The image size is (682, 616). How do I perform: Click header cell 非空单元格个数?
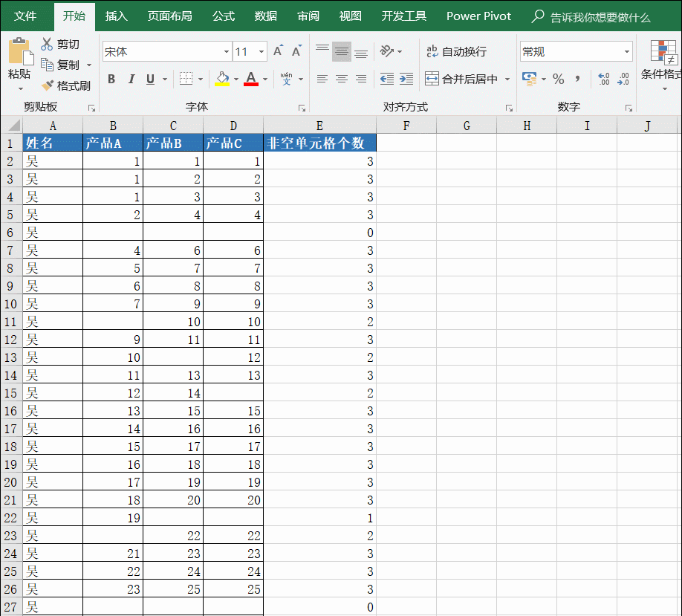click(x=319, y=143)
